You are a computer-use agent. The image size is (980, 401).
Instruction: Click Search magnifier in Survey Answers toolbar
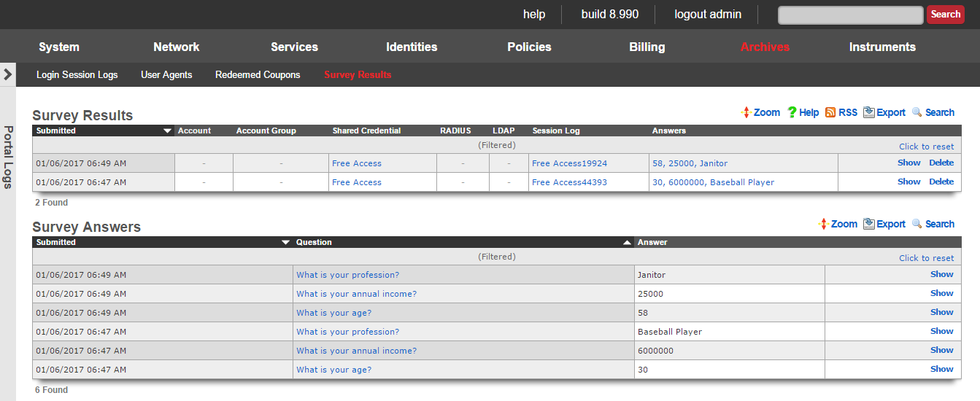point(917,224)
